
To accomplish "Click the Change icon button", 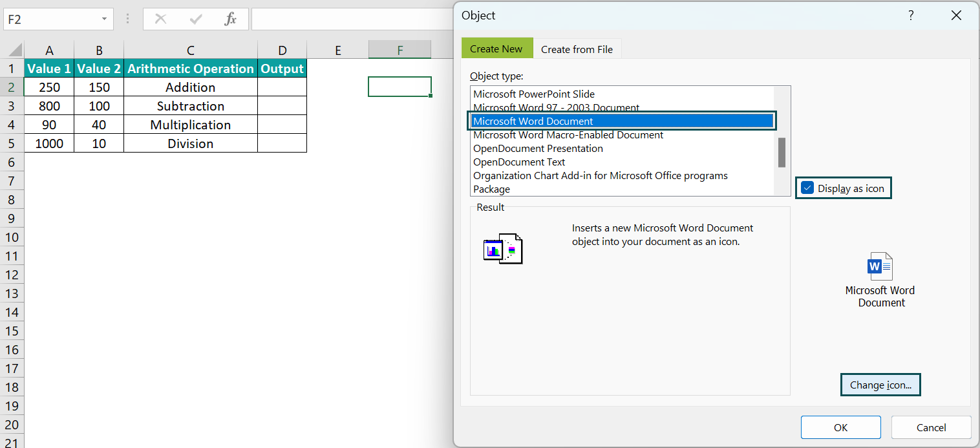I will (x=880, y=385).
